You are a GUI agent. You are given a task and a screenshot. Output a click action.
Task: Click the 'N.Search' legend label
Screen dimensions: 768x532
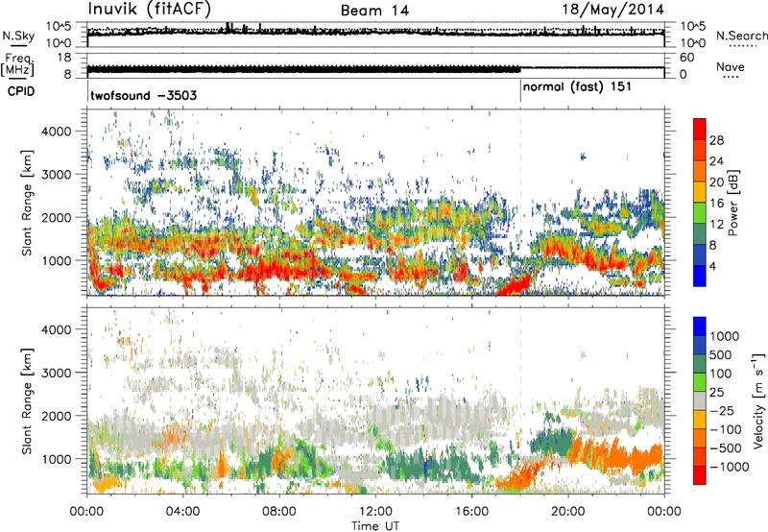pyautogui.click(x=741, y=36)
